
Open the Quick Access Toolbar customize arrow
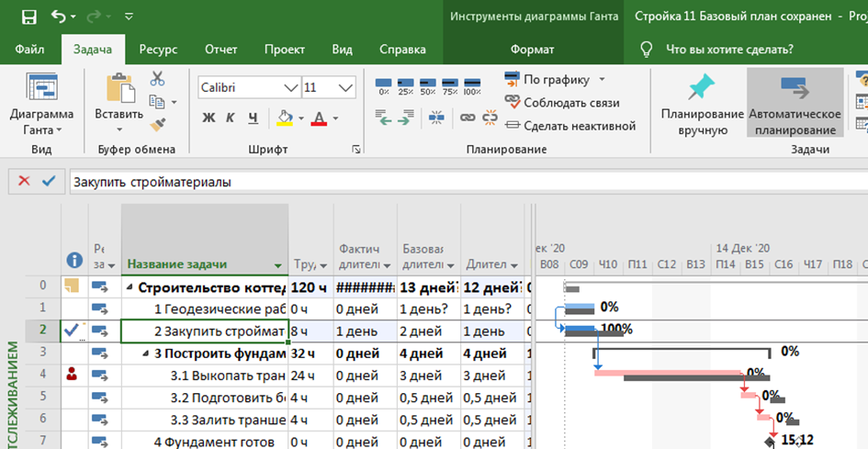[x=129, y=17]
